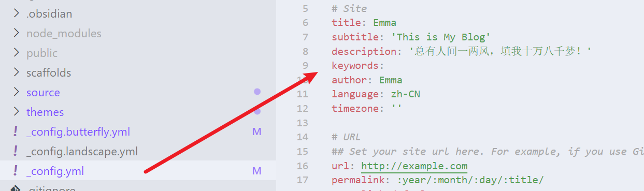Place cursor on 'keywords:' line
Viewport: 644px width, 191px height.
(358, 66)
